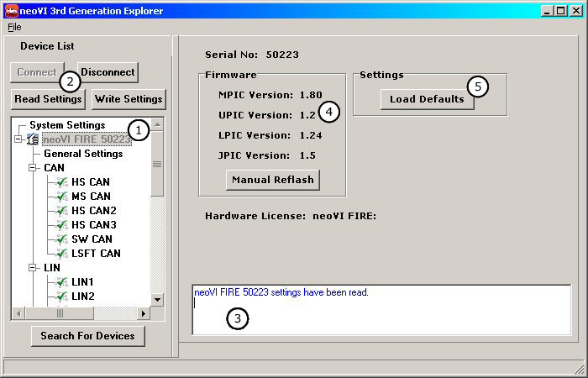Screen dimensions: 588x378
Task: Click the HS CAN2 checkmark icon
Action: coord(62,210)
